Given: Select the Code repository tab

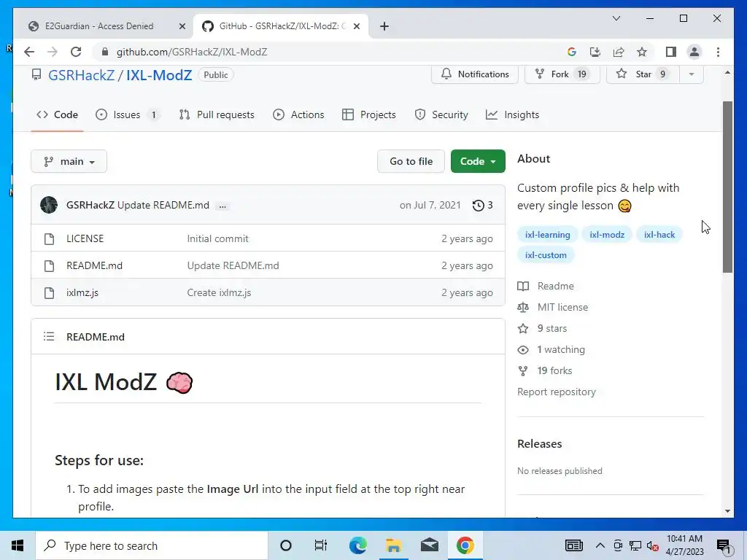Looking at the screenshot, I should point(57,114).
